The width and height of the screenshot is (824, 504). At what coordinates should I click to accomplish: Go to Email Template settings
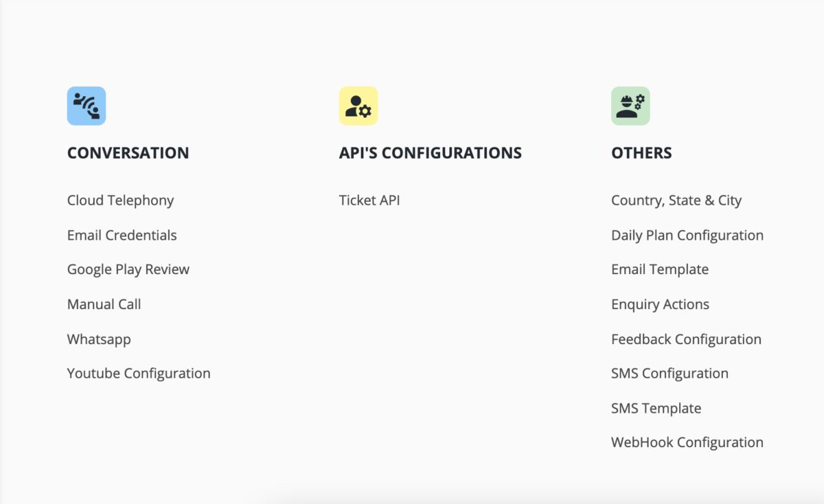(x=660, y=270)
